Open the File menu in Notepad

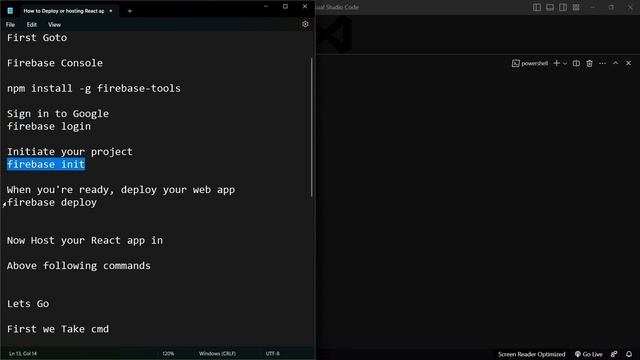10,25
